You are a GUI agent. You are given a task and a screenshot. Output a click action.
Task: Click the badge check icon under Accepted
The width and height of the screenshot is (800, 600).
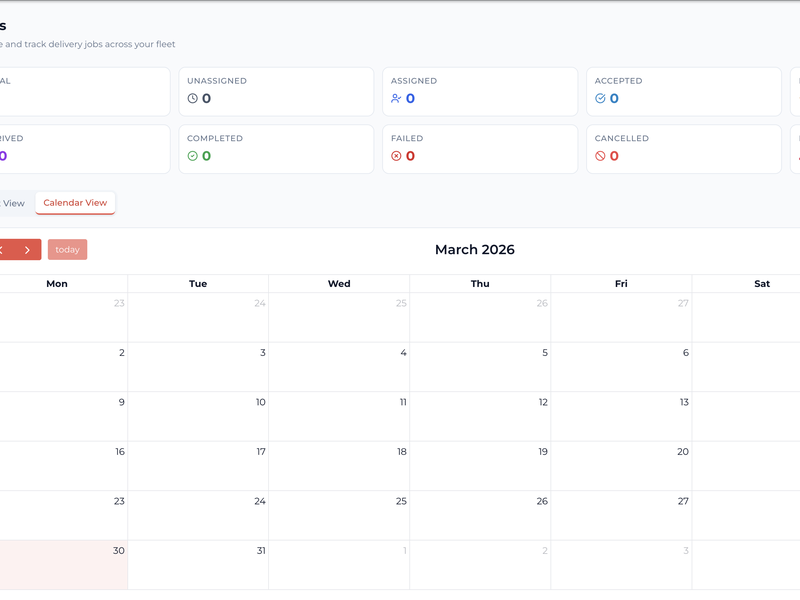[601, 99]
